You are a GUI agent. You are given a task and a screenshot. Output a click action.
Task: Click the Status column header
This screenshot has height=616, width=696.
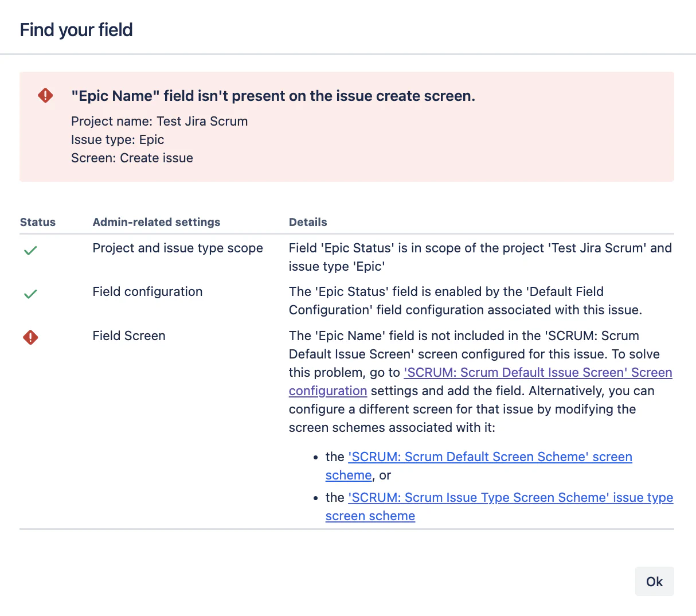tap(38, 222)
